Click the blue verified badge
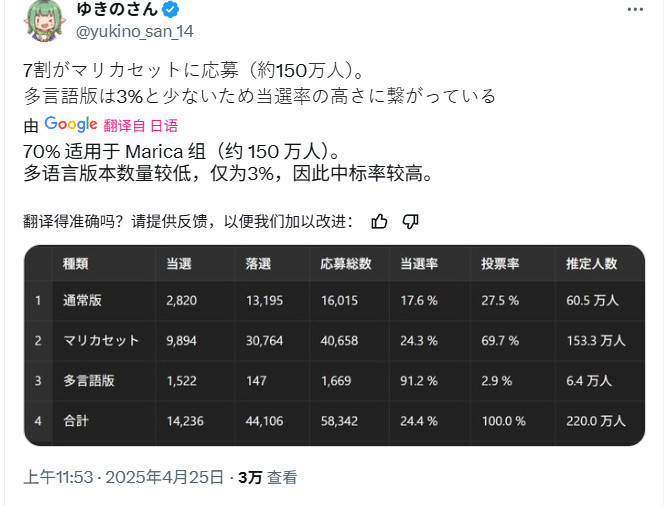This screenshot has width=665, height=506. click(x=171, y=10)
